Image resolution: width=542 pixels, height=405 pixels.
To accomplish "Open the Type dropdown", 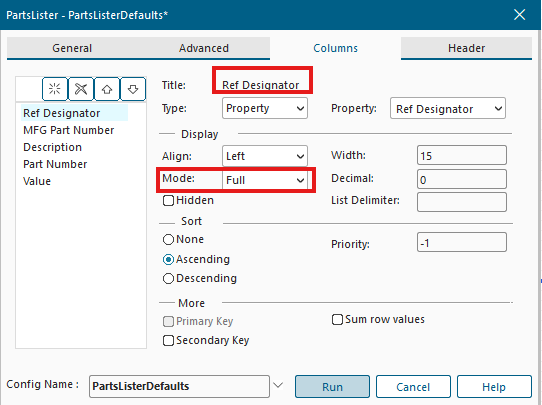I will [x=265, y=108].
